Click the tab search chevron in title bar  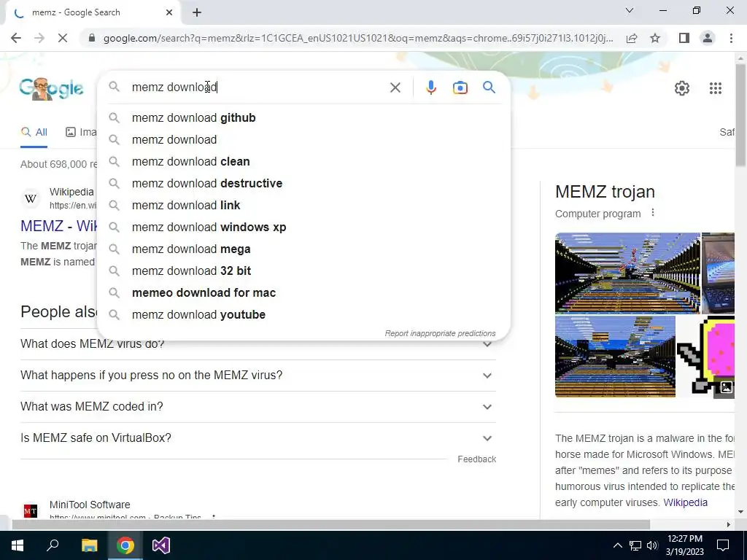click(x=630, y=10)
